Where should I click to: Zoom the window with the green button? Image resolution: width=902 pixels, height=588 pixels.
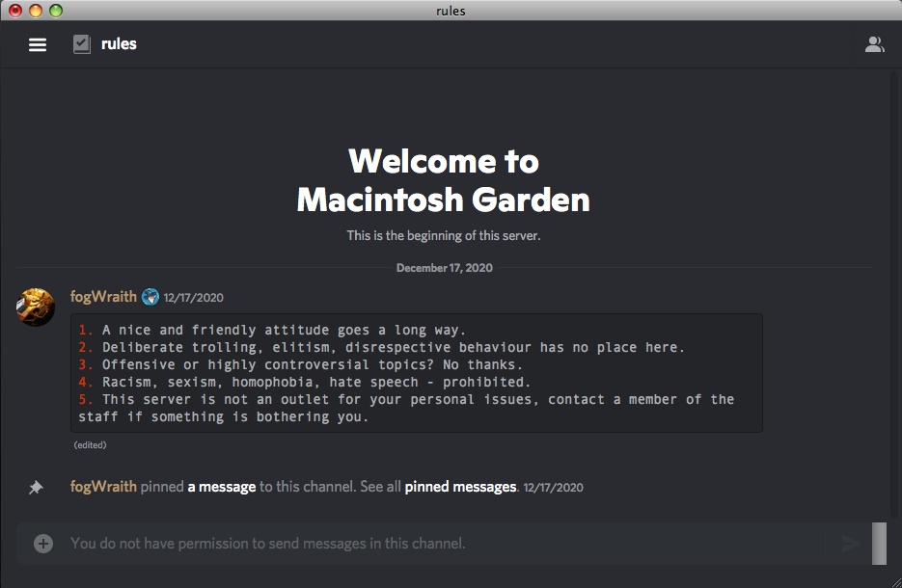point(56,11)
